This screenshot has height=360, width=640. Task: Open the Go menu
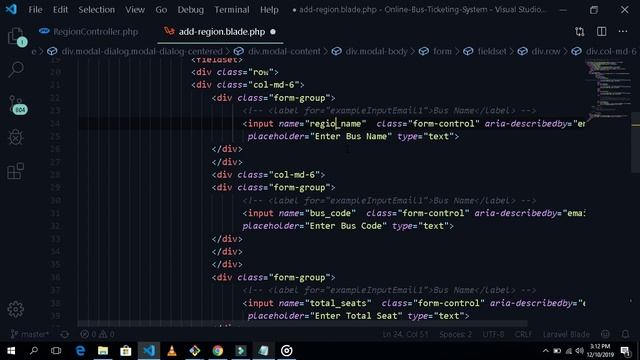[161, 9]
